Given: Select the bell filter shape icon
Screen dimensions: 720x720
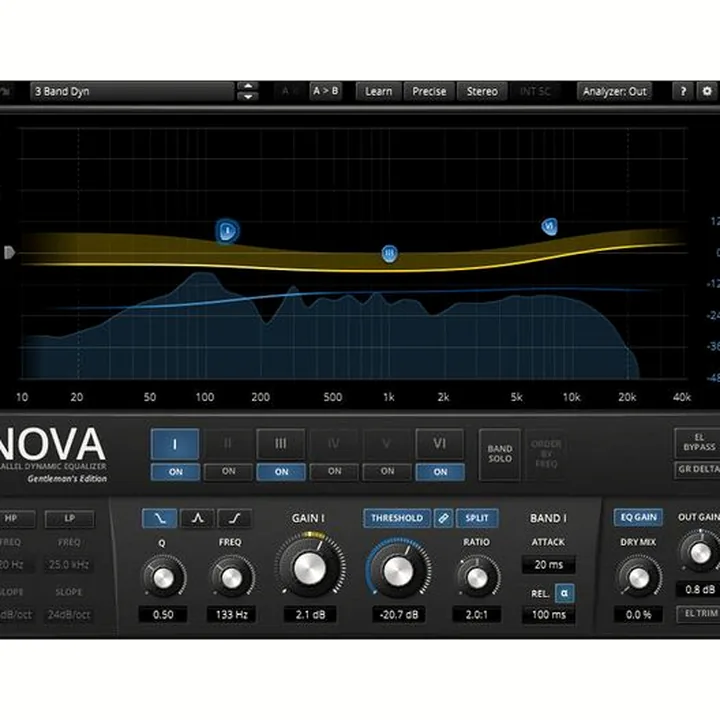Looking at the screenshot, I should [x=197, y=518].
